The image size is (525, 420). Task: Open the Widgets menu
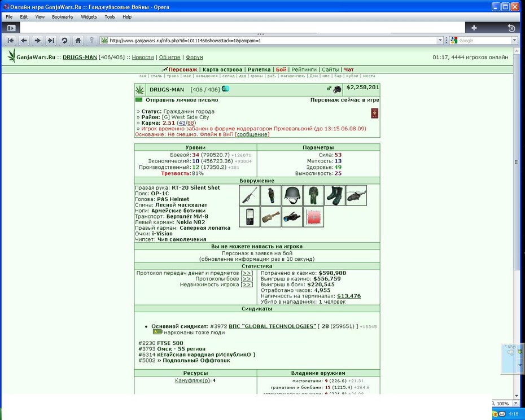[89, 17]
